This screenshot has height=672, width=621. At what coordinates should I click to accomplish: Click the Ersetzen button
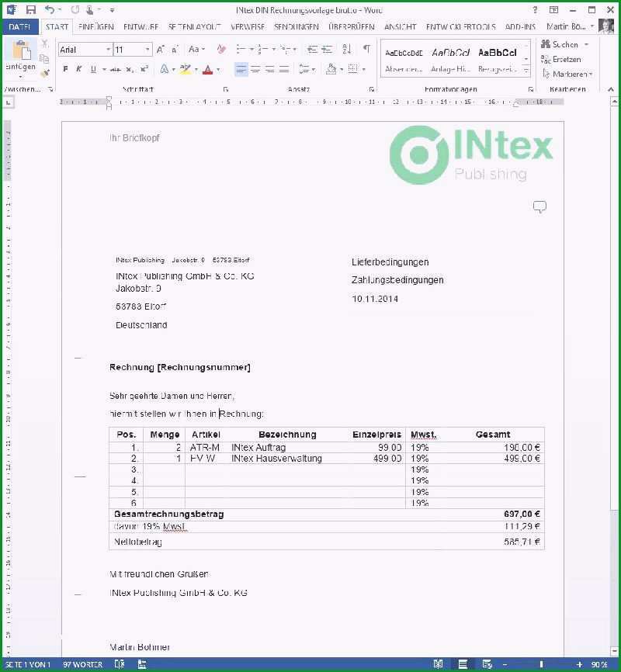click(561, 59)
